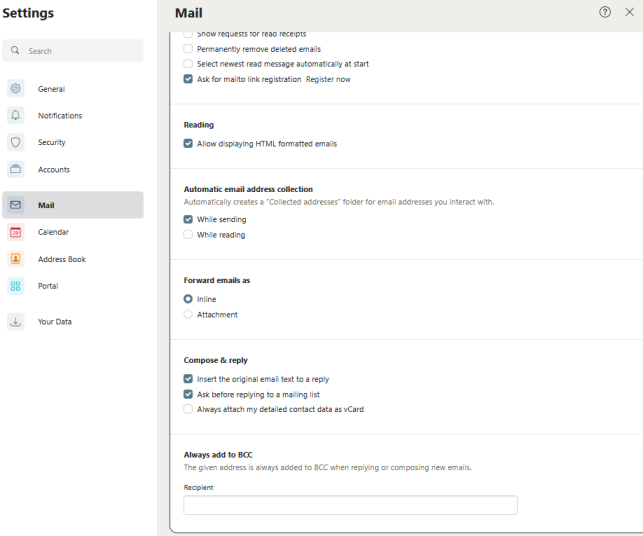
Task: Toggle Permanently remove deleted emails checkbox
Action: tap(188, 49)
